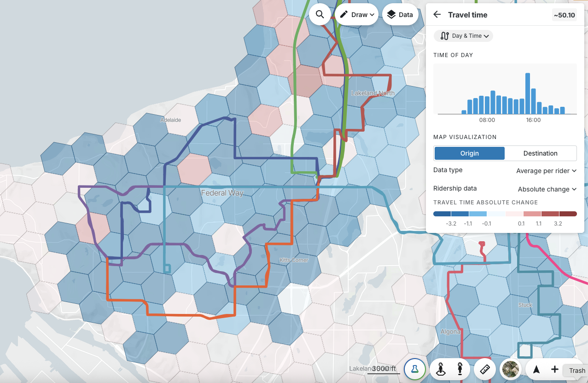Change the Absolute change ridership option
This screenshot has width=588, height=383.
tap(547, 189)
